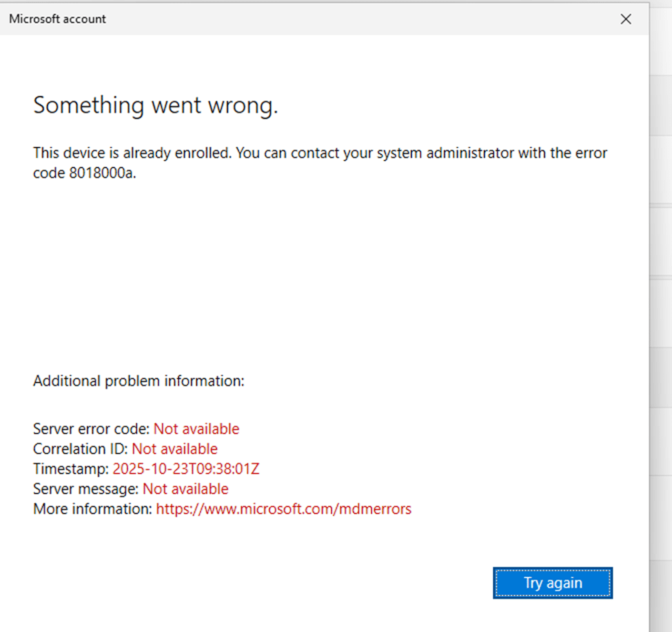Click the Microsoft account window title
Image resolution: width=672 pixels, height=632 pixels.
click(x=57, y=19)
